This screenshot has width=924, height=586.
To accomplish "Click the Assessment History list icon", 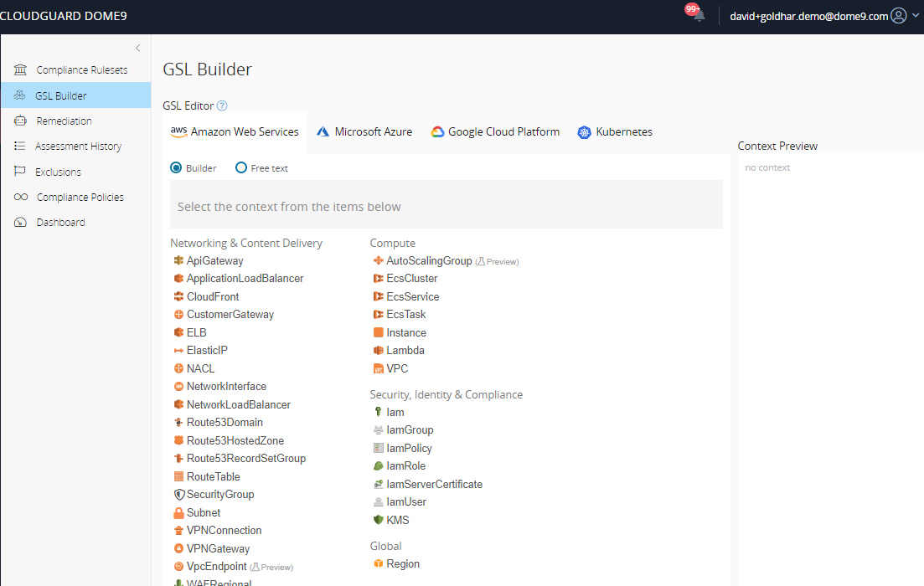I will (x=20, y=146).
